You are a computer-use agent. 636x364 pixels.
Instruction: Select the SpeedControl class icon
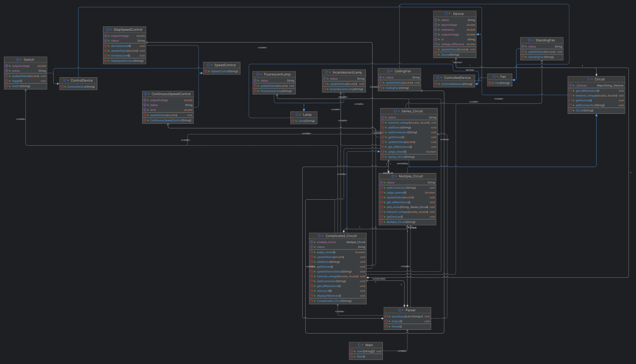pos(208,65)
